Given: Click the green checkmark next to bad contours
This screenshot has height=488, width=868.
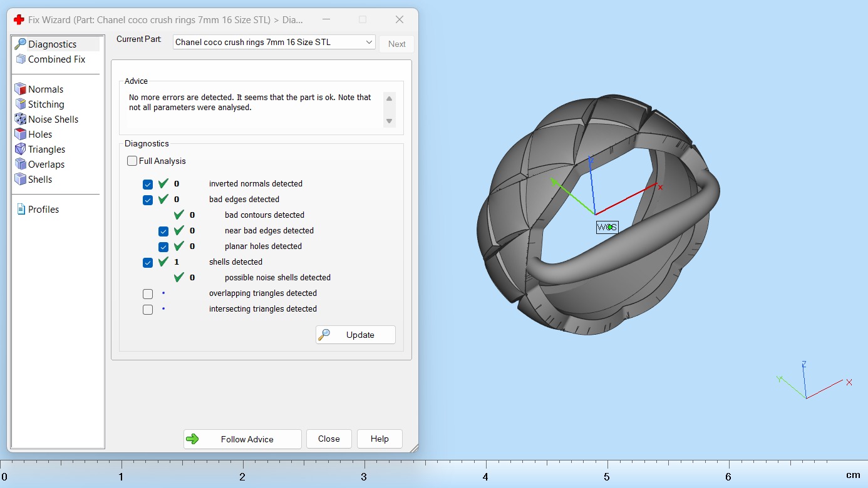Looking at the screenshot, I should tap(179, 215).
